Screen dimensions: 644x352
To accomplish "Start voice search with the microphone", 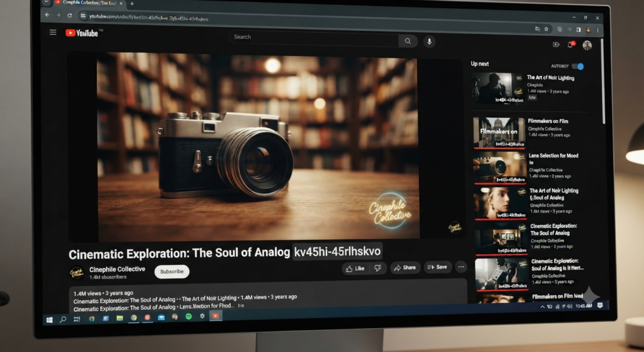I will [429, 42].
